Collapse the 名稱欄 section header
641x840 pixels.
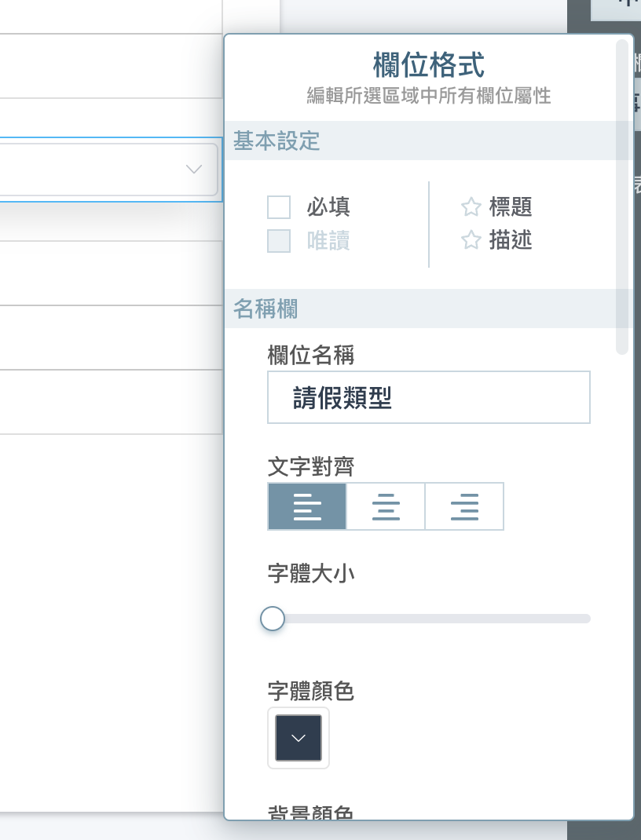266,309
